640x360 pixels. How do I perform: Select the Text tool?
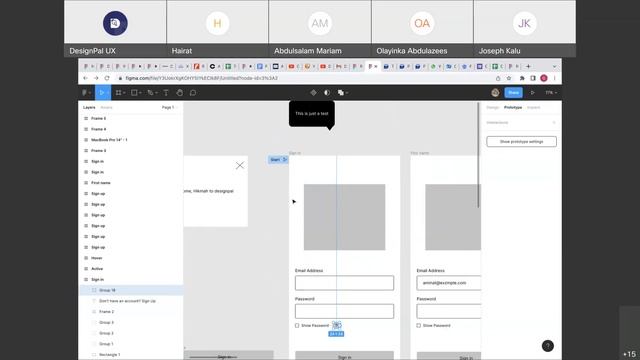(166, 93)
